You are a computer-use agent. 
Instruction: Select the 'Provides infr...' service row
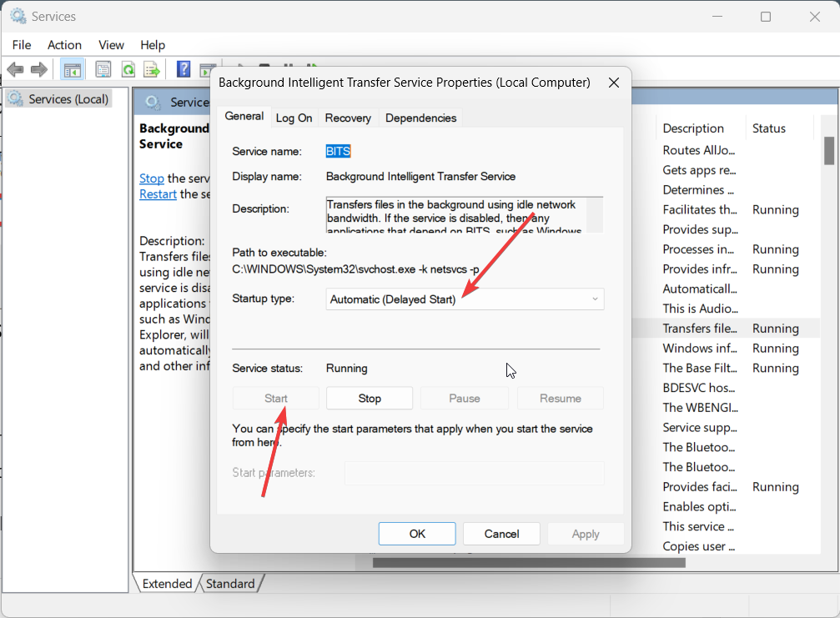pos(726,269)
